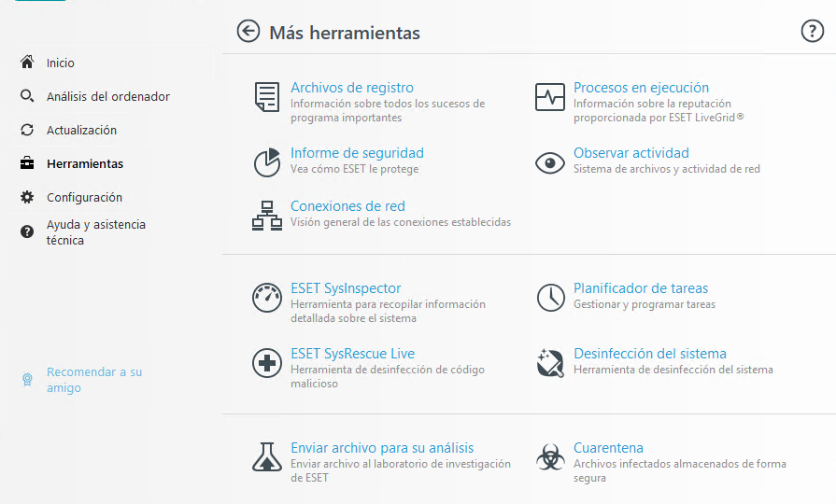Click the Inicio home icon
This screenshot has width=836, height=504.
(27, 63)
